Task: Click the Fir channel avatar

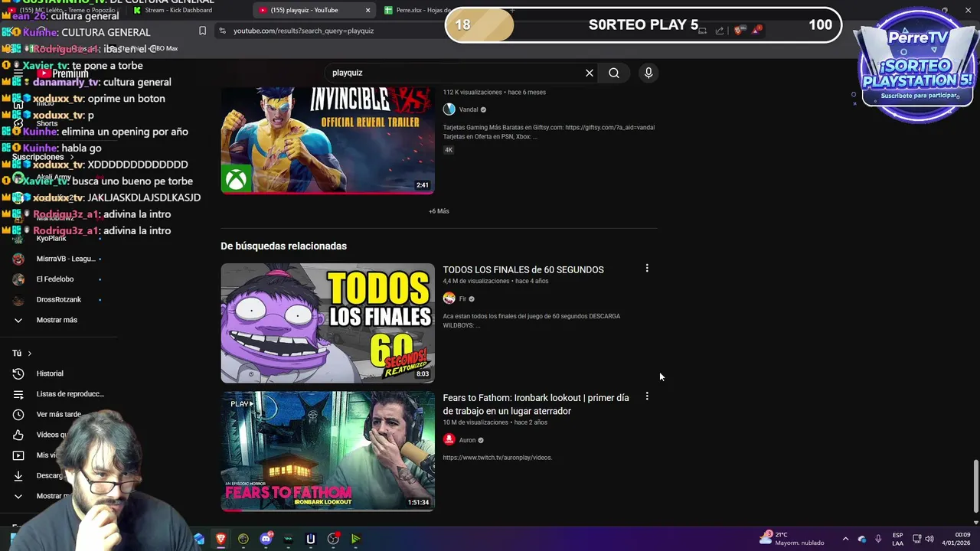Action: click(449, 298)
